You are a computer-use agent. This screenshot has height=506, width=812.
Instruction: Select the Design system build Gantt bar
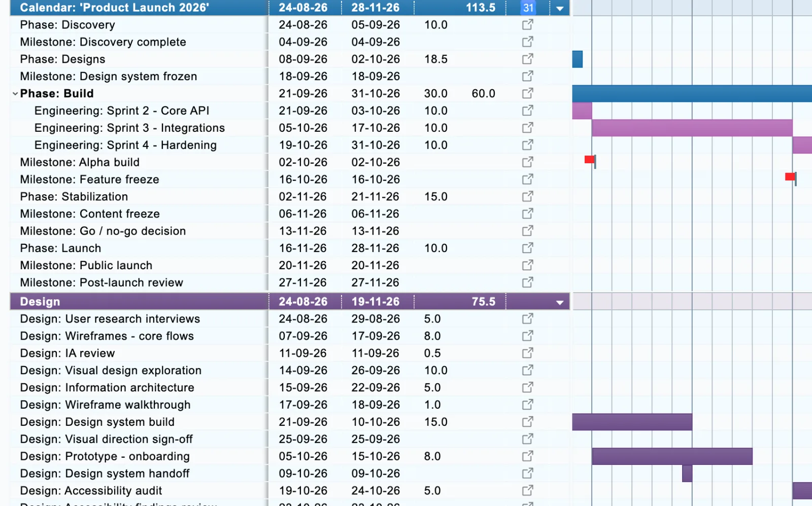point(632,422)
